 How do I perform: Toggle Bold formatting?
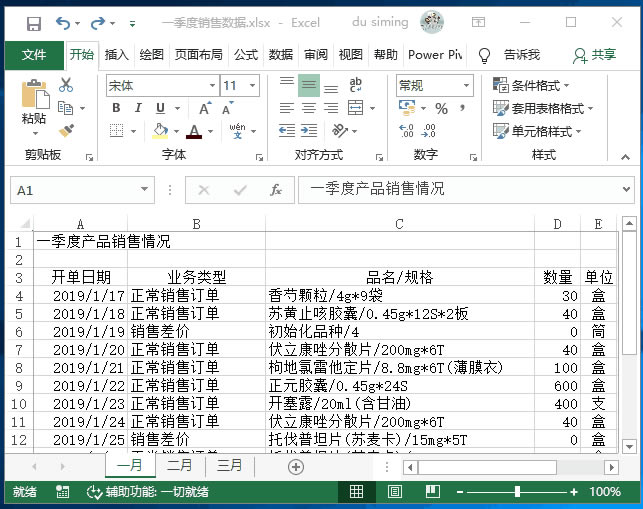pyautogui.click(x=116, y=108)
